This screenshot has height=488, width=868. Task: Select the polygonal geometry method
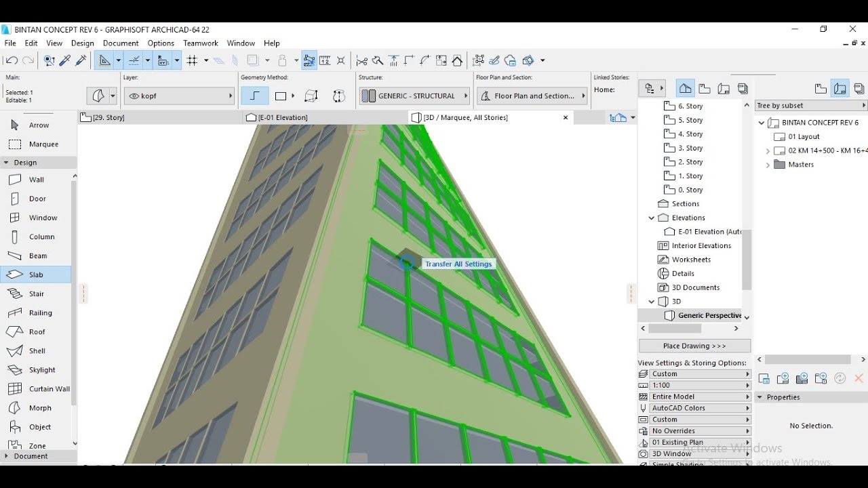click(255, 96)
